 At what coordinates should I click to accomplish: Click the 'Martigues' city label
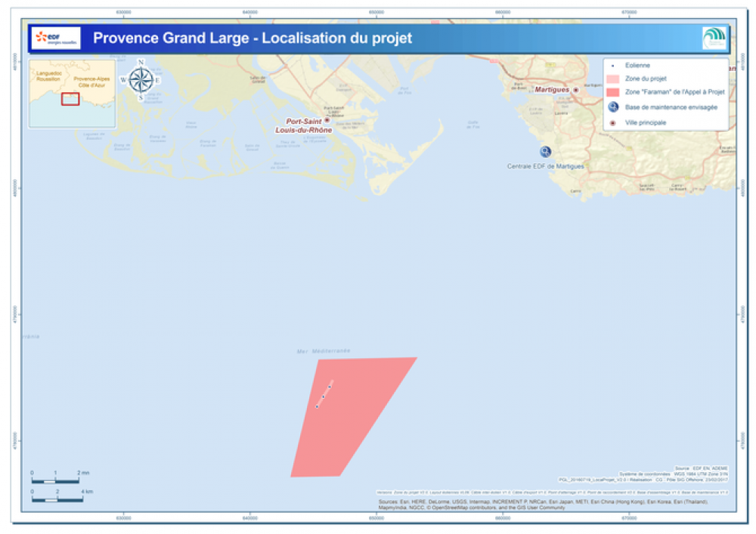pos(551,90)
